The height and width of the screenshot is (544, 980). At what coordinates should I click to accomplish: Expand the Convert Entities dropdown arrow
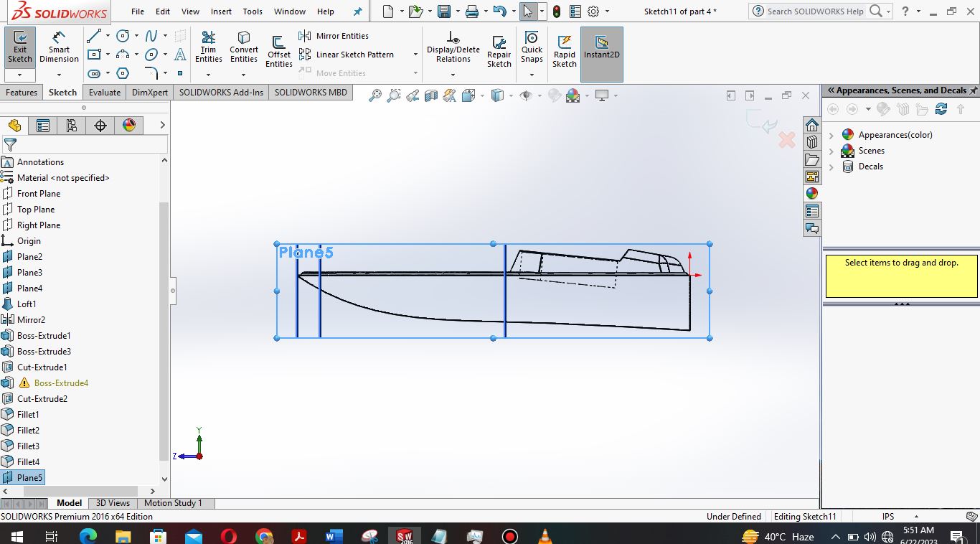click(x=244, y=75)
